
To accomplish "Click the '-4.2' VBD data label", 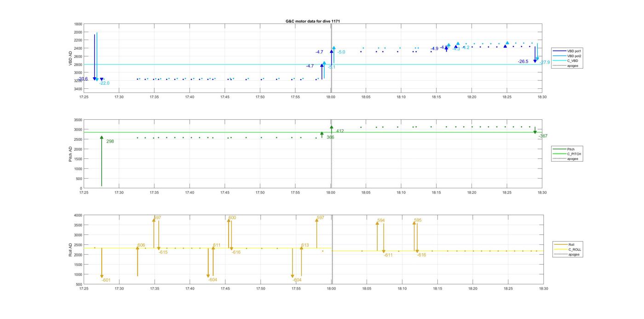I will 466,48.
